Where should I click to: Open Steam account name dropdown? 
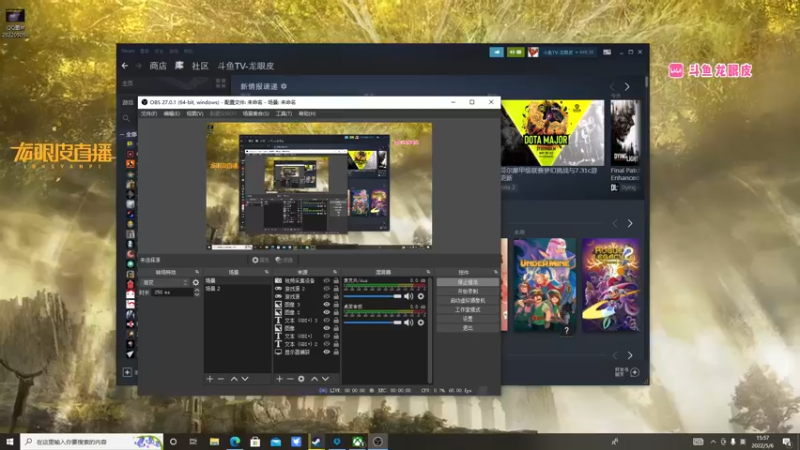(568, 52)
